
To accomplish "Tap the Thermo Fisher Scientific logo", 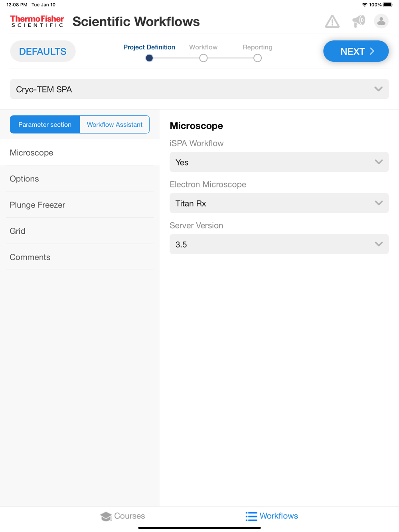I will click(37, 21).
